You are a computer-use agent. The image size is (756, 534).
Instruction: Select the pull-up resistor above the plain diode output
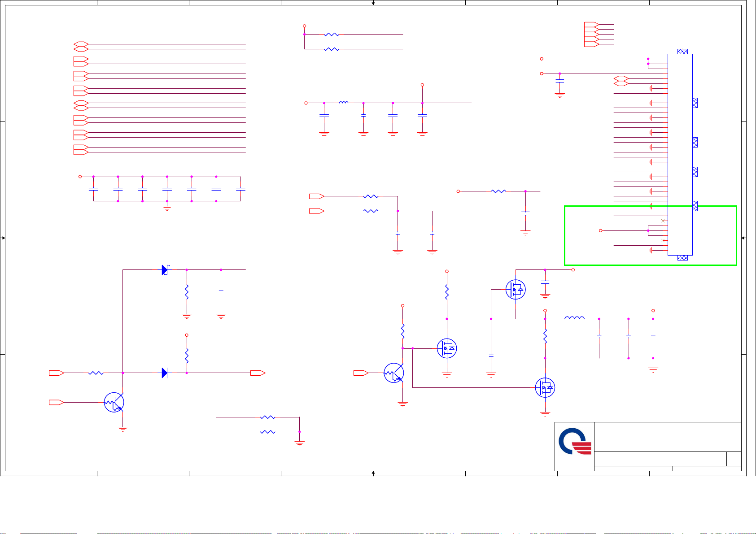pos(187,356)
